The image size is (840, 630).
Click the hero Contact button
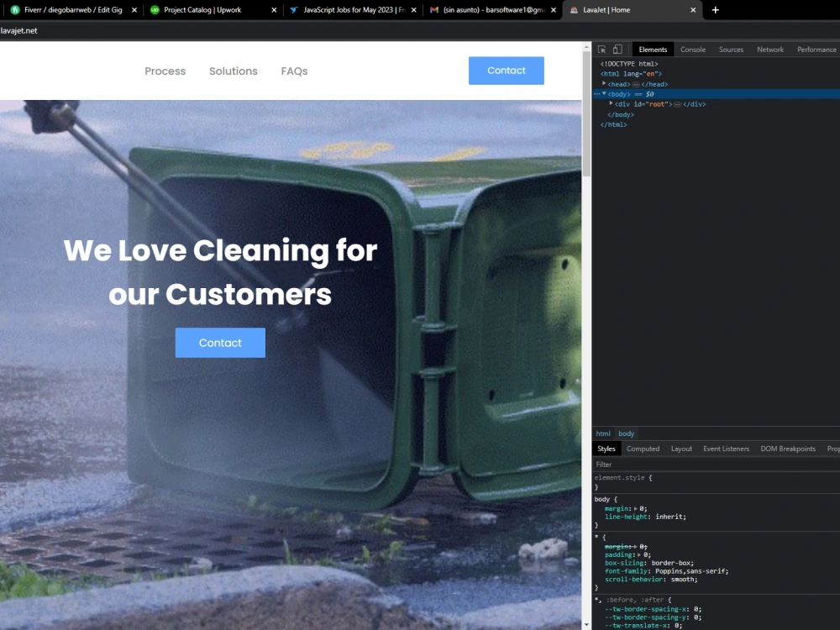tap(220, 343)
